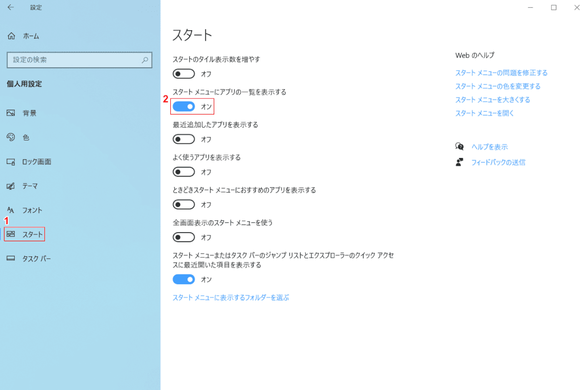Open スタート メニューを開く help link
The image size is (588, 390).
click(x=485, y=113)
